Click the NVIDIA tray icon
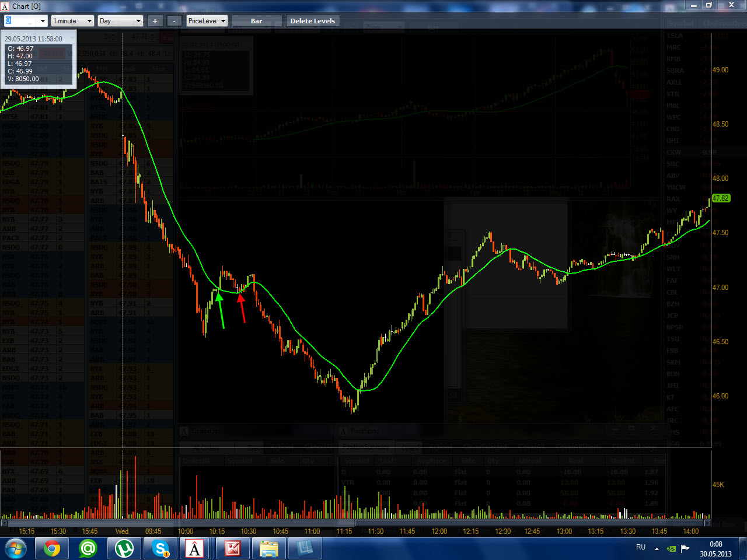The width and height of the screenshot is (747, 560). pos(671,549)
